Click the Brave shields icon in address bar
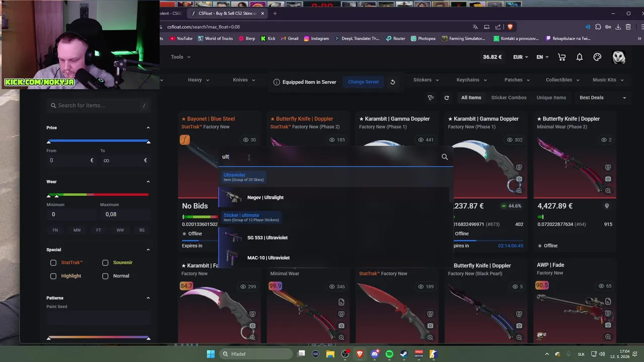Viewport: 644px width, 362px height. pos(510,27)
